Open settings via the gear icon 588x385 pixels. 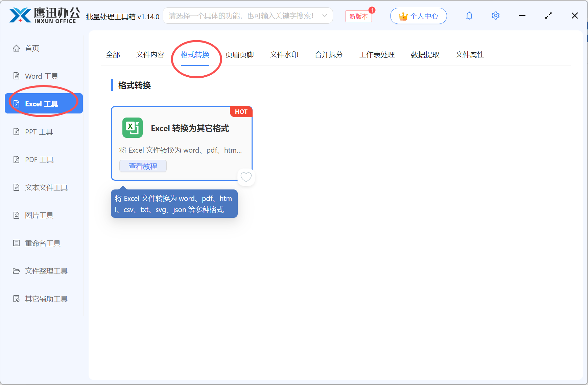pos(495,15)
